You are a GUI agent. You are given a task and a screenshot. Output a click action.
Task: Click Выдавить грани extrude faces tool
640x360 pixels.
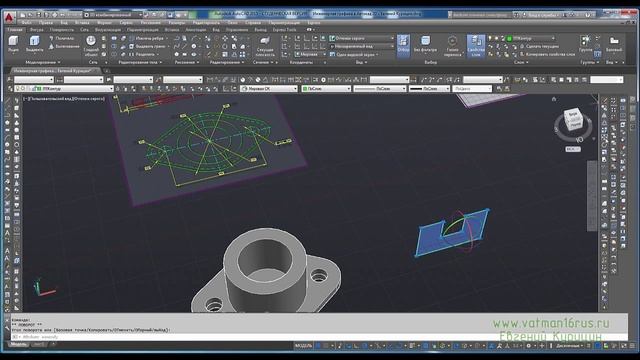[149, 46]
